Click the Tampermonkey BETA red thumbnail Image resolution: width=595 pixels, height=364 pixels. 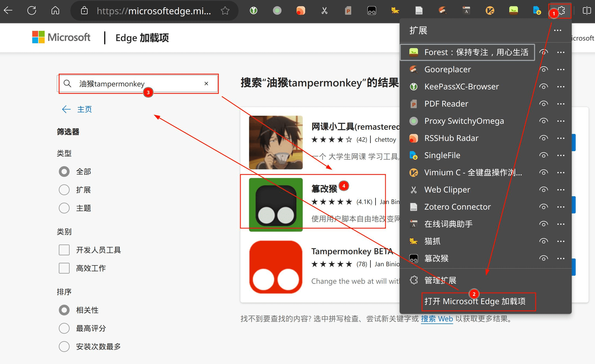pos(276,267)
